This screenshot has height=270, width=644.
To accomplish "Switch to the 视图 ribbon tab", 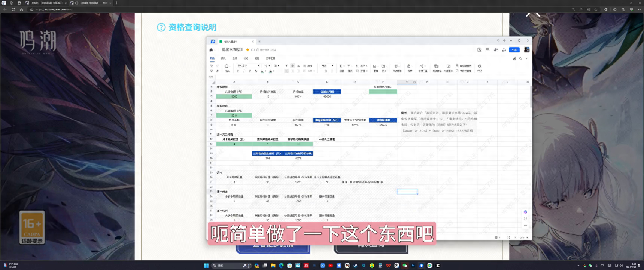I will [x=257, y=58].
